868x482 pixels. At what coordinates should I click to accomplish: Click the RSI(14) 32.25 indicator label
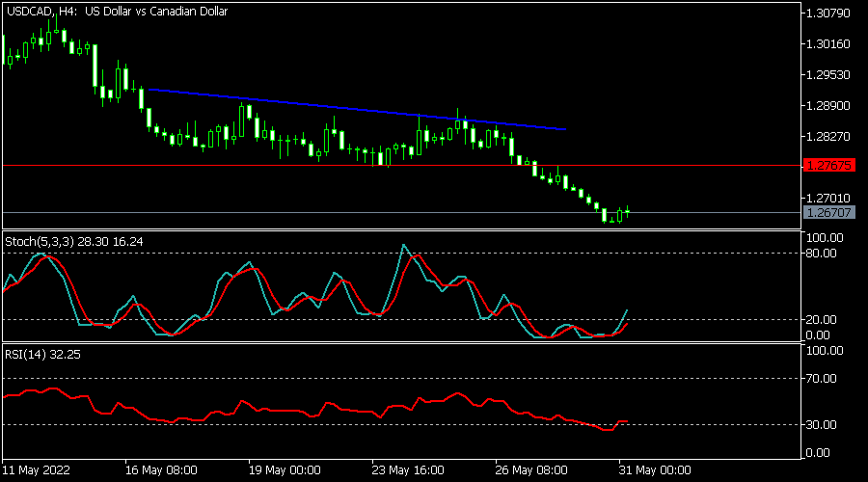pyautogui.click(x=42, y=355)
